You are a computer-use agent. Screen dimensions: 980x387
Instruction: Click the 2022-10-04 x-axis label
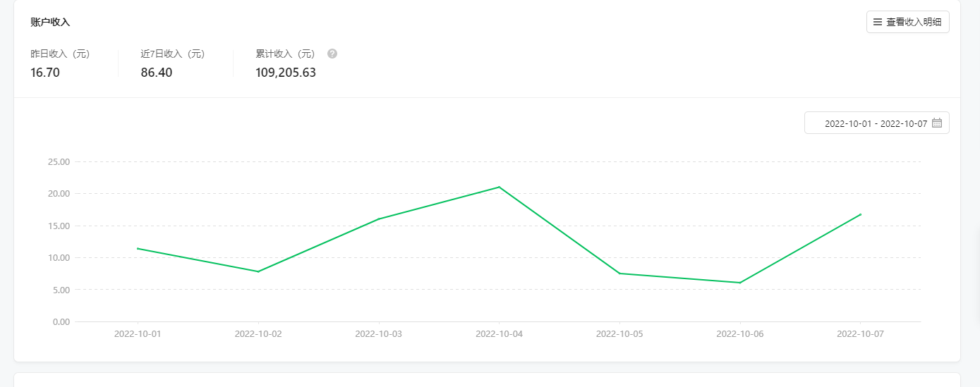pos(499,334)
